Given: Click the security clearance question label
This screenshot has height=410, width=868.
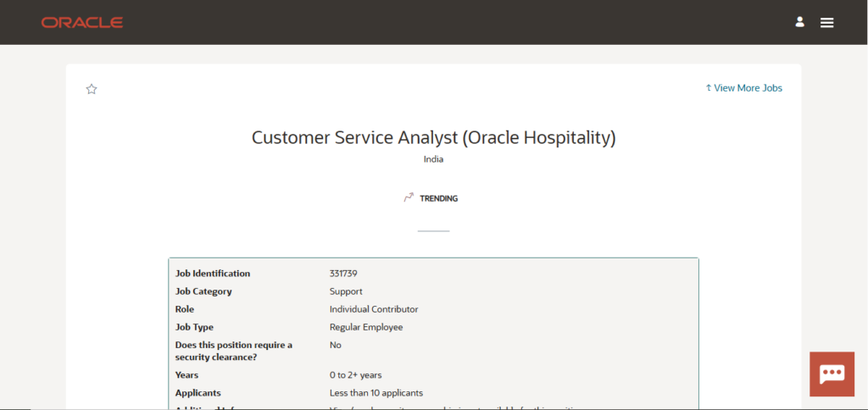Looking at the screenshot, I should [234, 351].
